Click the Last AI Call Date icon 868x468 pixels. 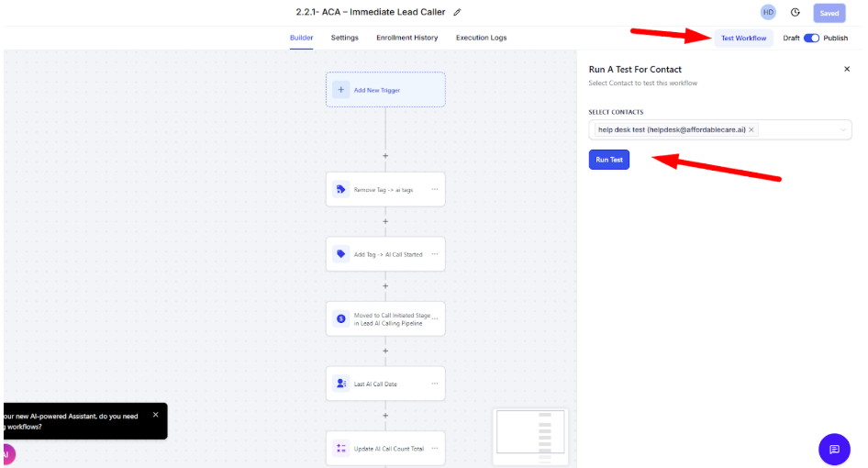(x=341, y=384)
